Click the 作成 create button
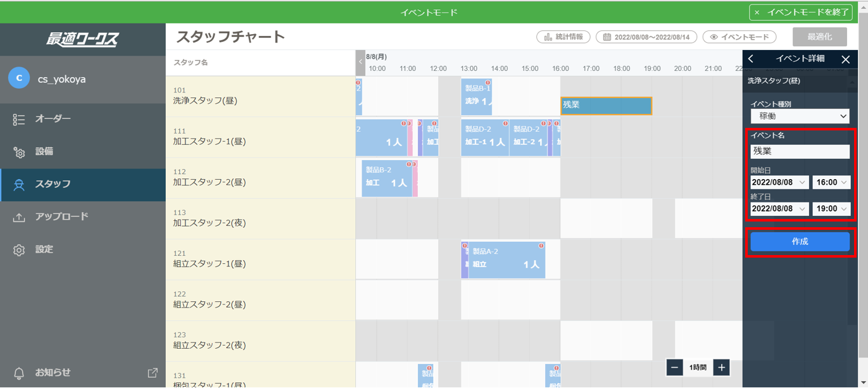This screenshot has height=388, width=868. [x=800, y=242]
